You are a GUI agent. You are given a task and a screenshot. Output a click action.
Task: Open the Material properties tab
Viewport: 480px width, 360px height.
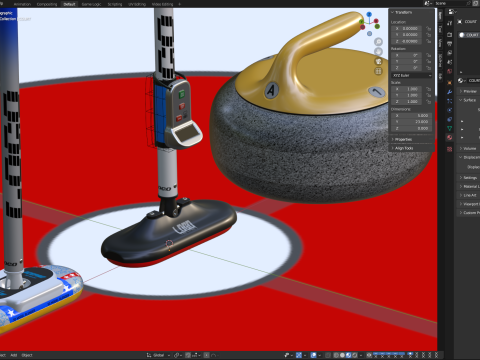click(450, 137)
